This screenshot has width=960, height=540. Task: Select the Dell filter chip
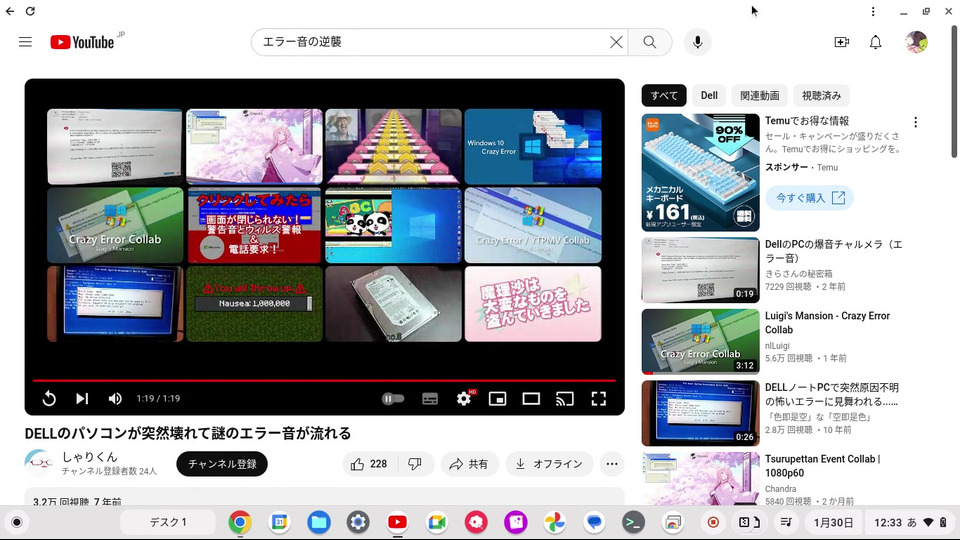[x=709, y=96]
